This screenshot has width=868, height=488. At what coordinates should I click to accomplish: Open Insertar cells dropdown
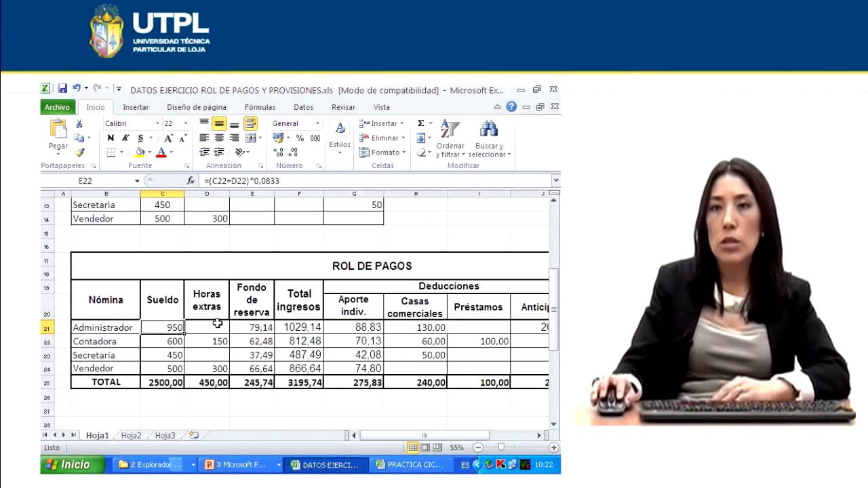tap(382, 123)
